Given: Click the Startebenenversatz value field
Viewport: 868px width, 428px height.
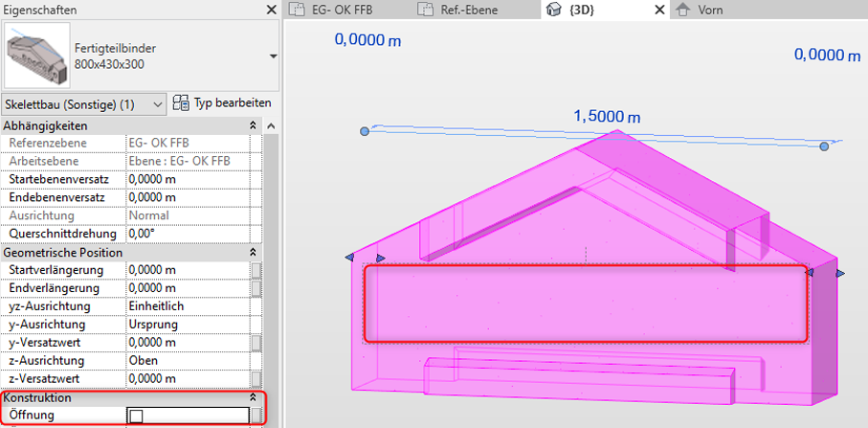Looking at the screenshot, I should pyautogui.click(x=187, y=179).
